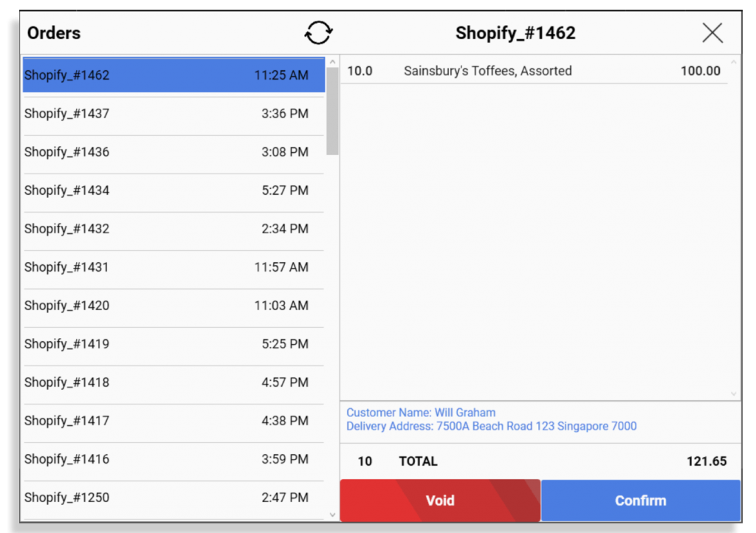
Task: Click the Delivery Address line
Action: (491, 426)
